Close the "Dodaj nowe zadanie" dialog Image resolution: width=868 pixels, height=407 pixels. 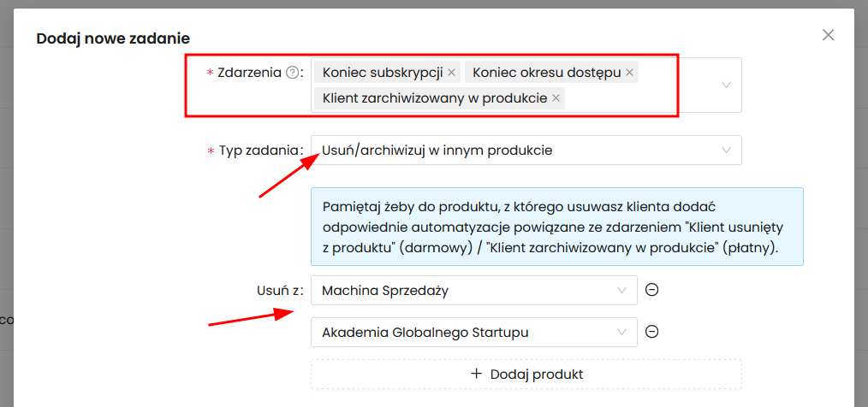(828, 35)
